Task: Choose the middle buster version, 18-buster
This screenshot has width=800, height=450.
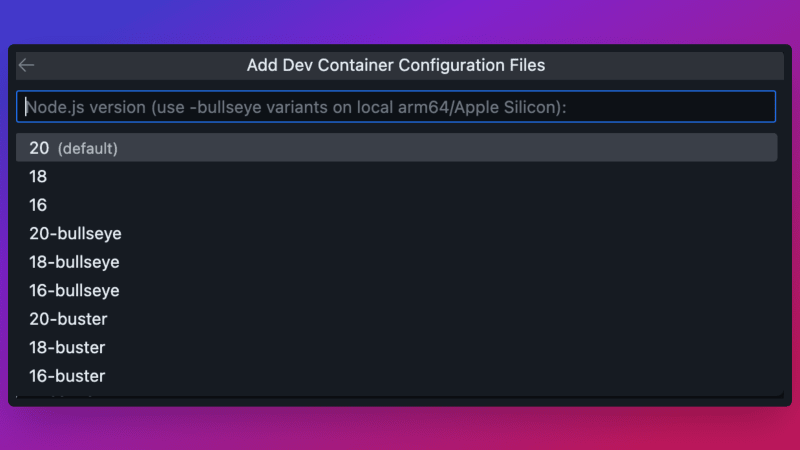Action: [x=67, y=348]
